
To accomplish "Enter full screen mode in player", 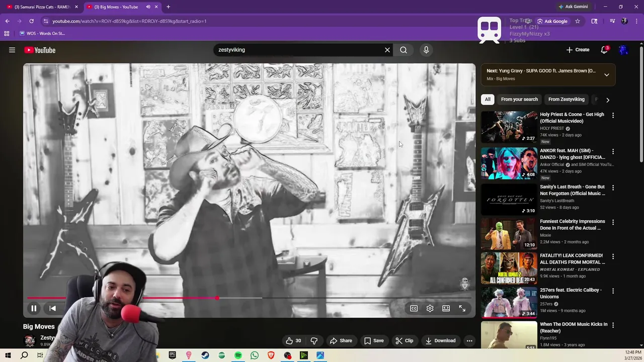I will (462, 308).
